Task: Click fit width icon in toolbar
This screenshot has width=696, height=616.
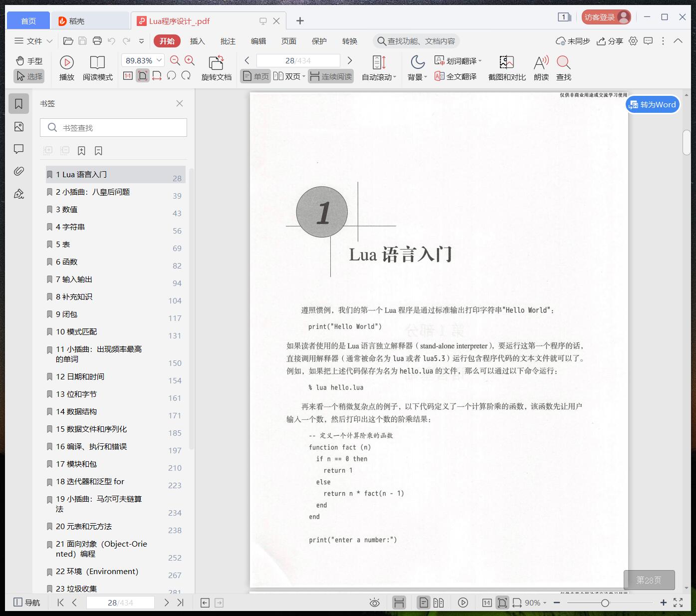Action: pos(157,76)
